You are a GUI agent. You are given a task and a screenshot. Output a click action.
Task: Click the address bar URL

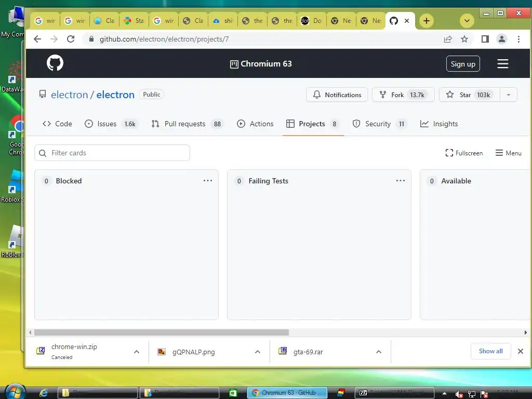coord(164,39)
